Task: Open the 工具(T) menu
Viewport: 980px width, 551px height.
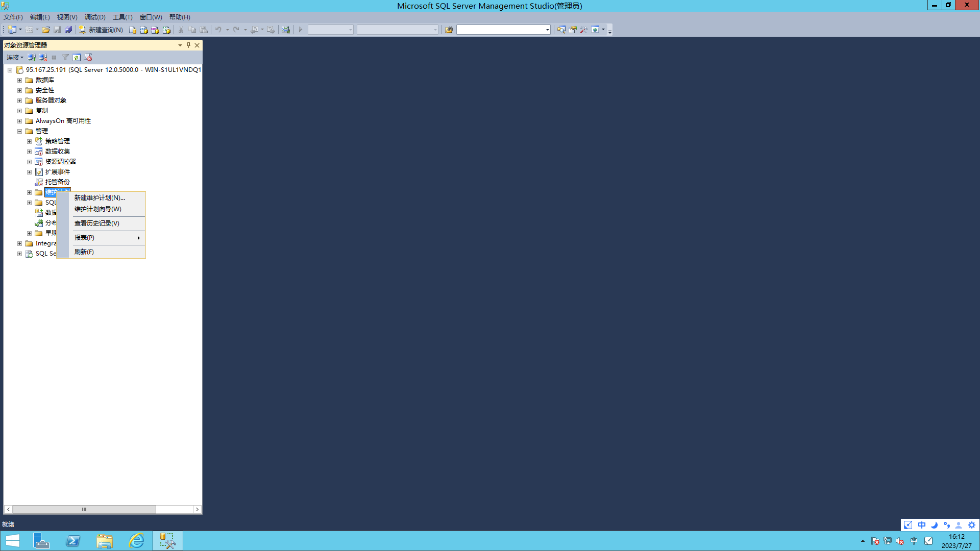Action: tap(122, 17)
